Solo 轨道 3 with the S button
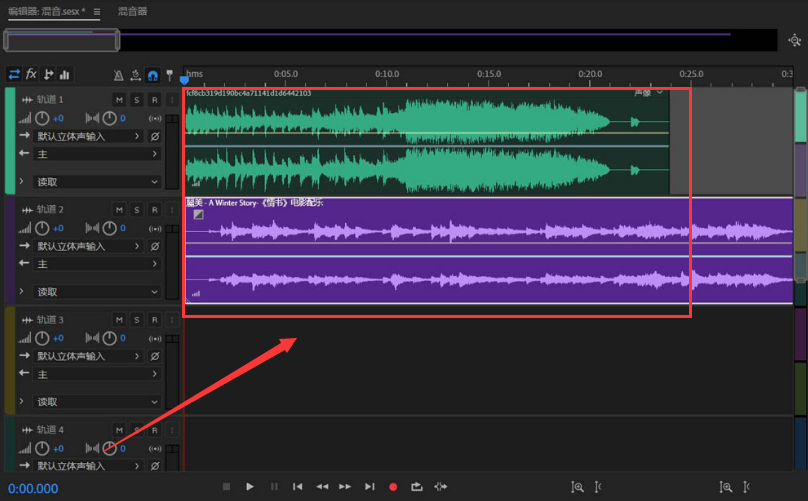 [x=137, y=320]
